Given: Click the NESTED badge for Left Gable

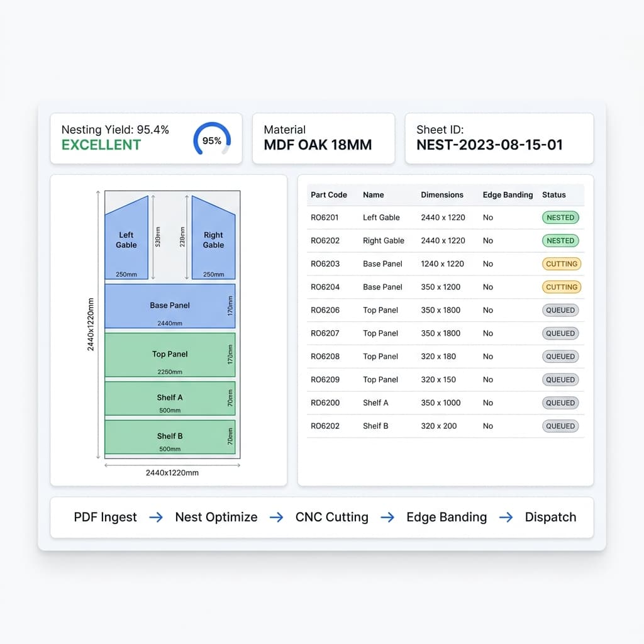Looking at the screenshot, I should 560,217.
